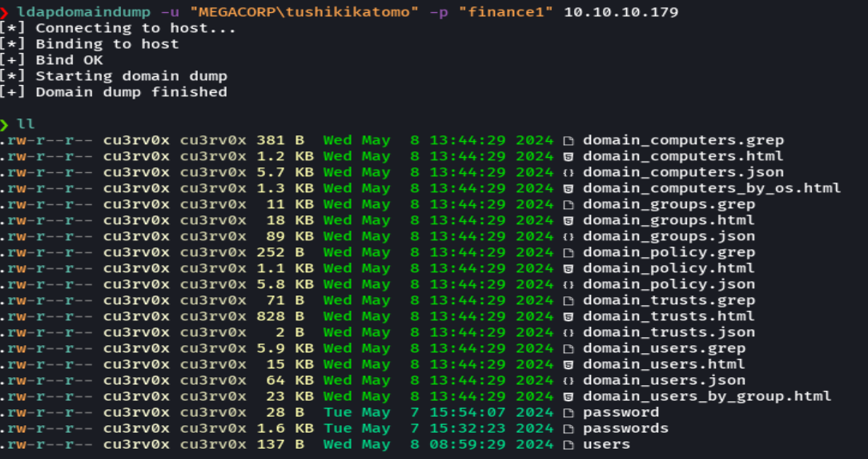Click the file icon beside domain_policy.grep
868x459 pixels.
tap(568, 253)
